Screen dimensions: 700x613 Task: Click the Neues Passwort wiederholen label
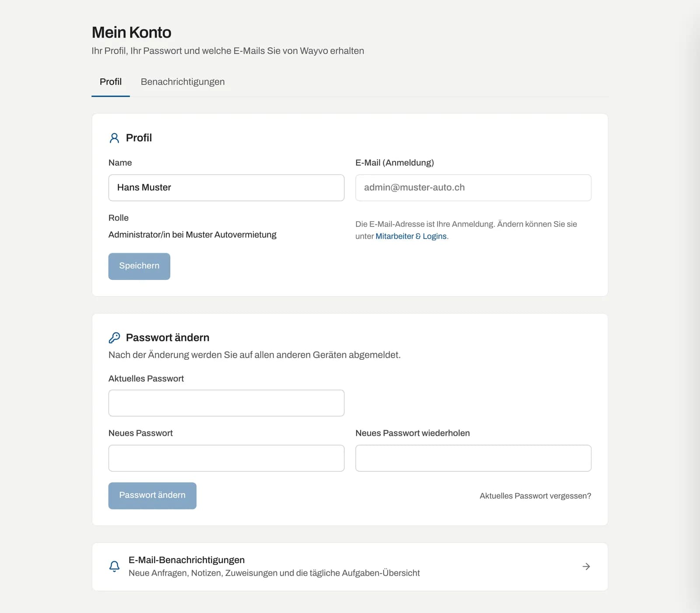tap(413, 433)
